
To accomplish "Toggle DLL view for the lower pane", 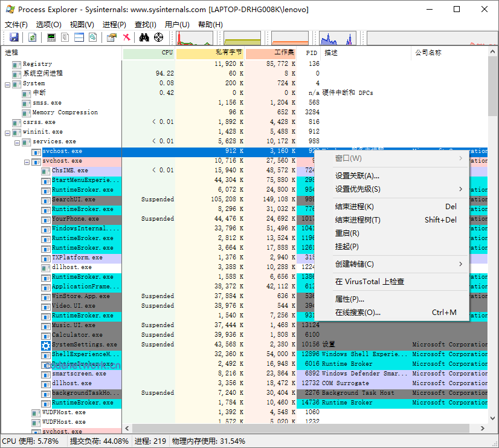I will tap(94, 37).
